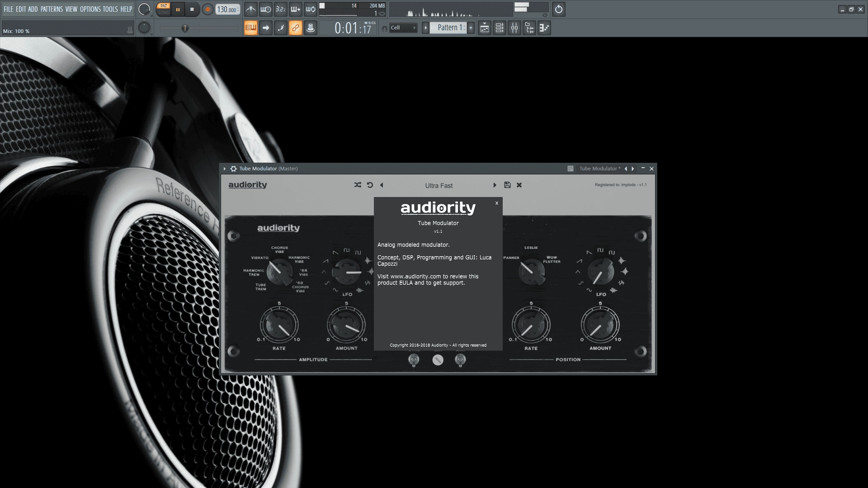Toggle the 3-2-1 countdown before recording

[x=281, y=9]
